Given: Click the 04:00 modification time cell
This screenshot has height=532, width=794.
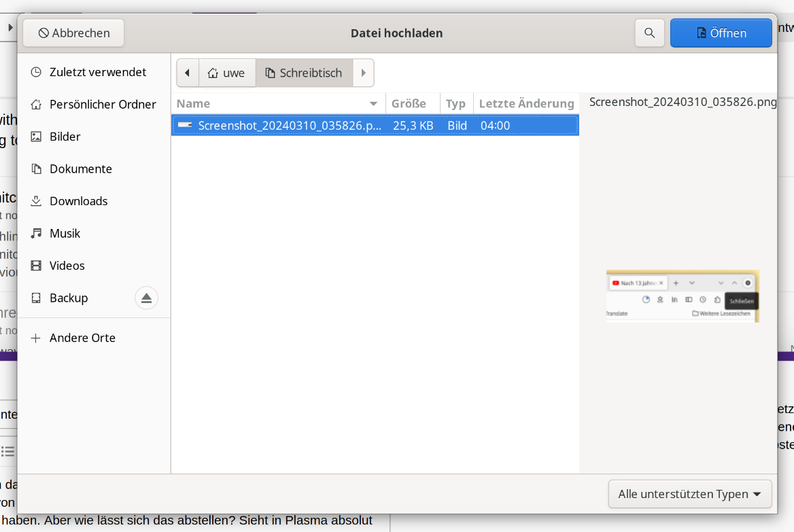Looking at the screenshot, I should point(496,126).
